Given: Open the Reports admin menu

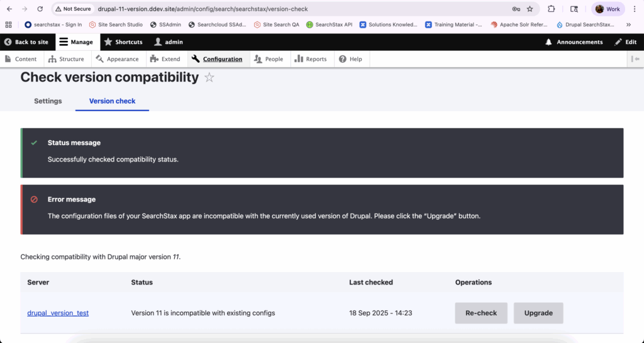Looking at the screenshot, I should tap(312, 59).
